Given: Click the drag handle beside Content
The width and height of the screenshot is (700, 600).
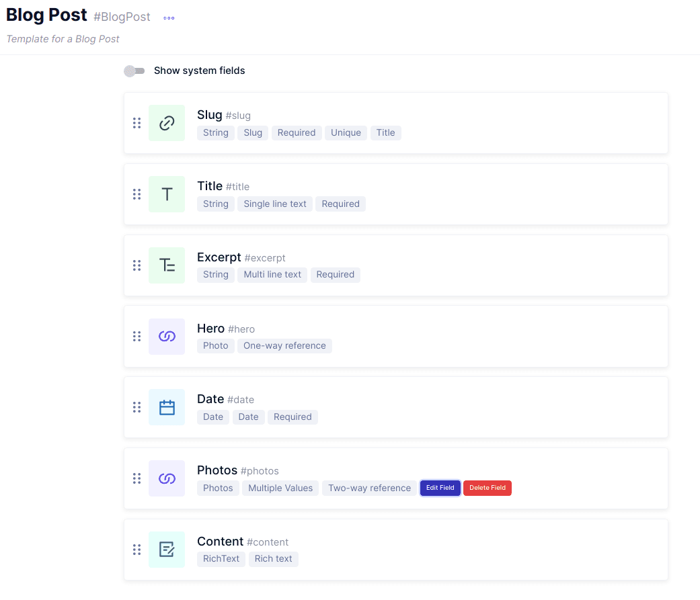Looking at the screenshot, I should [137, 550].
